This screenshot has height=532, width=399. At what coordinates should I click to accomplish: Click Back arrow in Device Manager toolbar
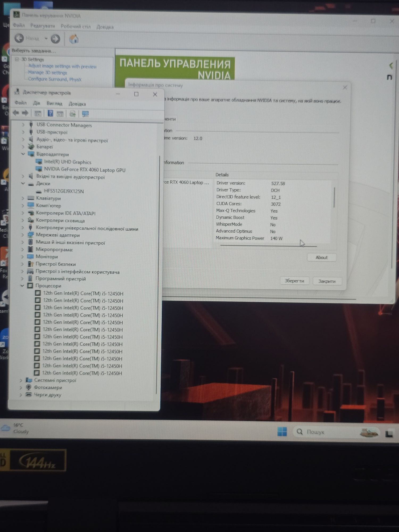tap(16, 113)
